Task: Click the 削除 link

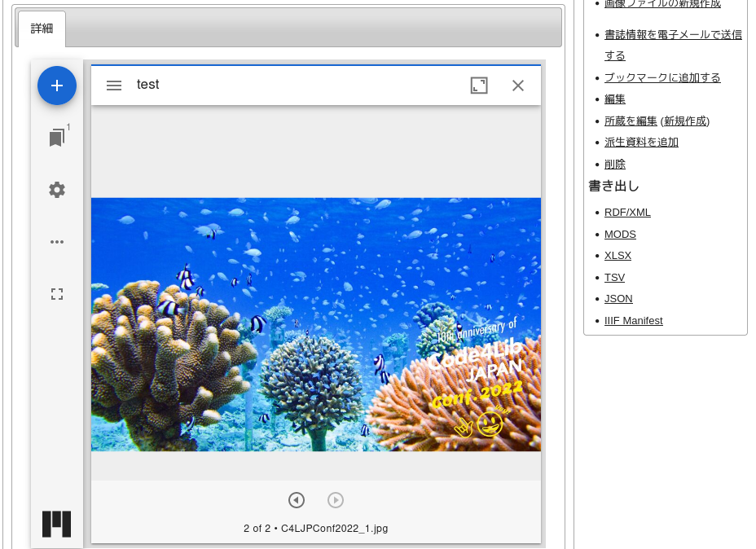Action: coord(615,165)
